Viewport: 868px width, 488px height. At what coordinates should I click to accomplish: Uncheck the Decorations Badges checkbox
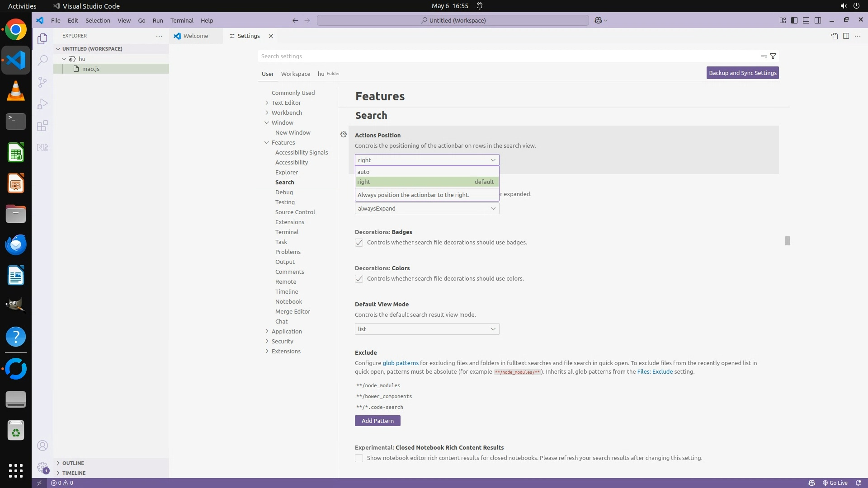[x=359, y=243]
